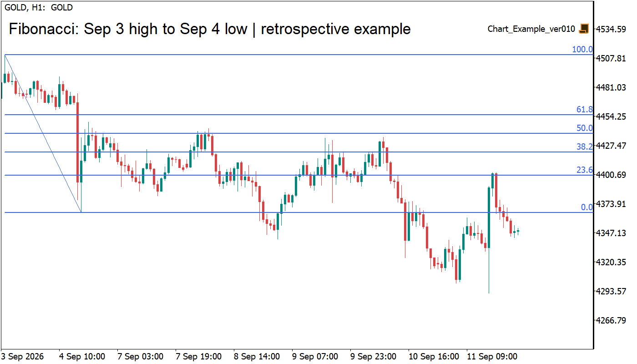Click the '9 Sep 23:00' time label

pos(373,356)
